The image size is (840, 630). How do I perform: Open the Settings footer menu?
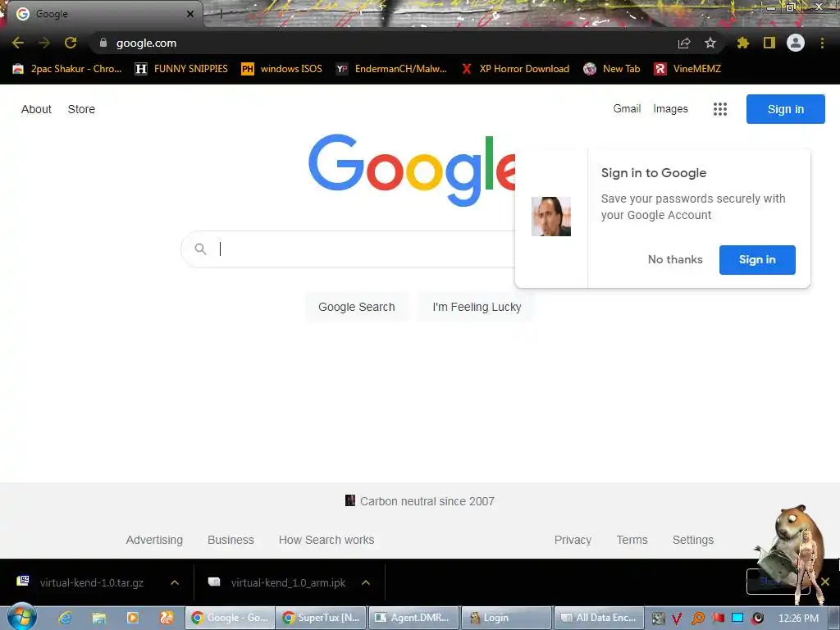(692, 540)
